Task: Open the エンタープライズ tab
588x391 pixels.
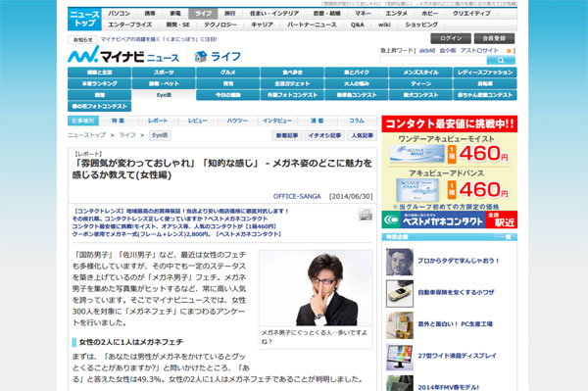Action: [129, 24]
